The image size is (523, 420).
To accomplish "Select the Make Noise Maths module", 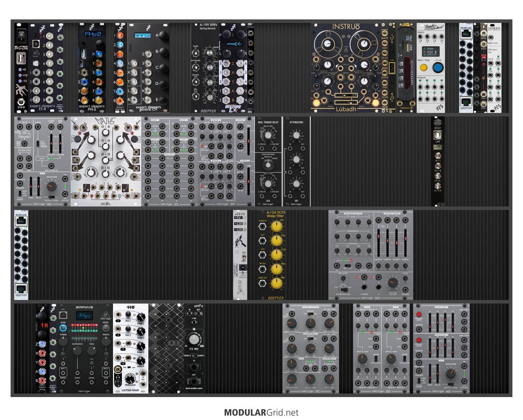I will 106,162.
